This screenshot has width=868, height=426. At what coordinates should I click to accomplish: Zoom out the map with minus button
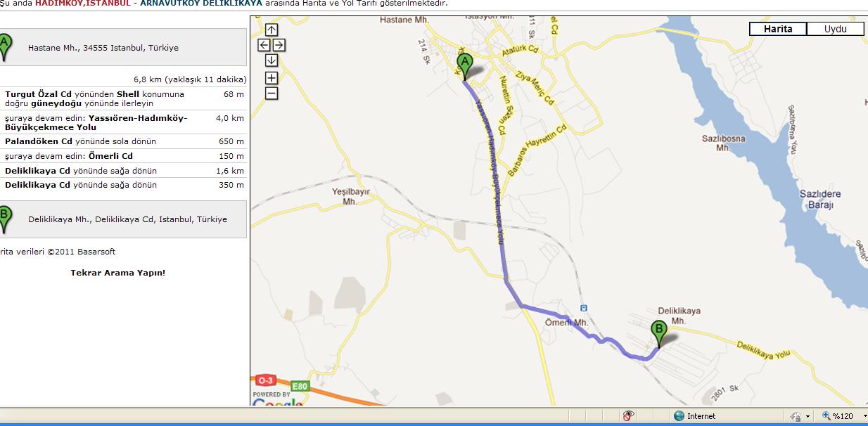[x=272, y=93]
